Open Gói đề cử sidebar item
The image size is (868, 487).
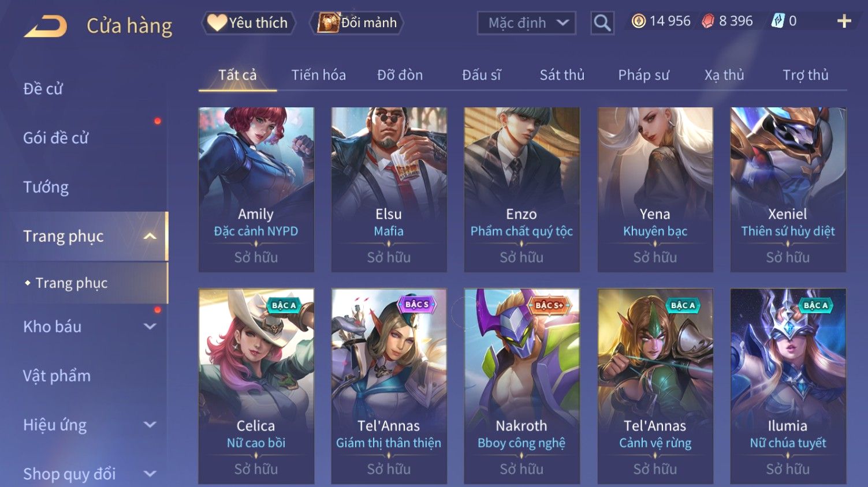click(x=56, y=138)
